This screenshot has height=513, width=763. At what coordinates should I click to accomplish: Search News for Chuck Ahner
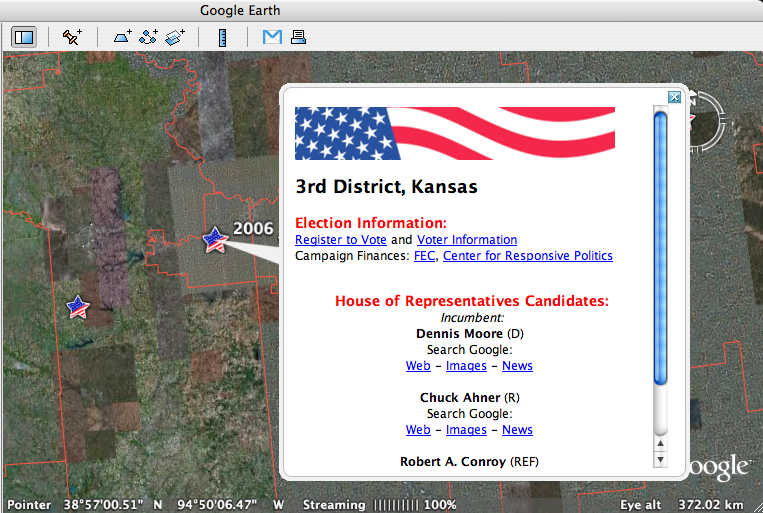pos(517,430)
